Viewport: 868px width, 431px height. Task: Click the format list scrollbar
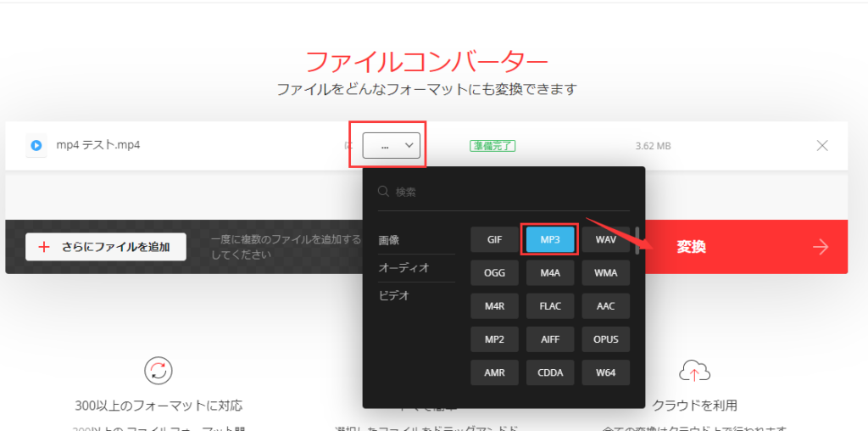637,240
